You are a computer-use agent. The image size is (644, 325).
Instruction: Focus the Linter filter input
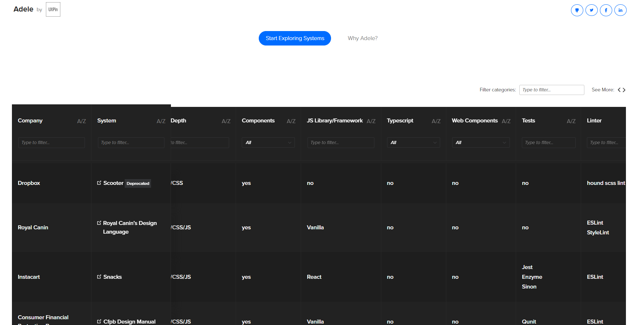pyautogui.click(x=606, y=143)
